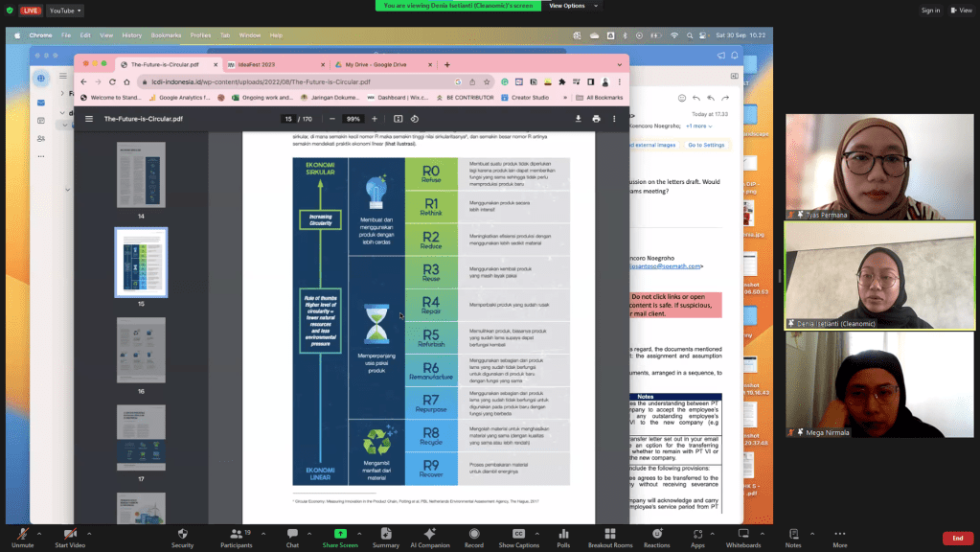Image resolution: width=980 pixels, height=552 pixels.
Task: Open the Security shield icon
Action: 182,534
